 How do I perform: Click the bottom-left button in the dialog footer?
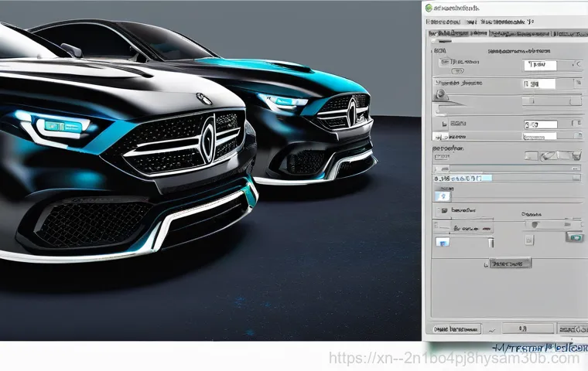[x=456, y=328]
